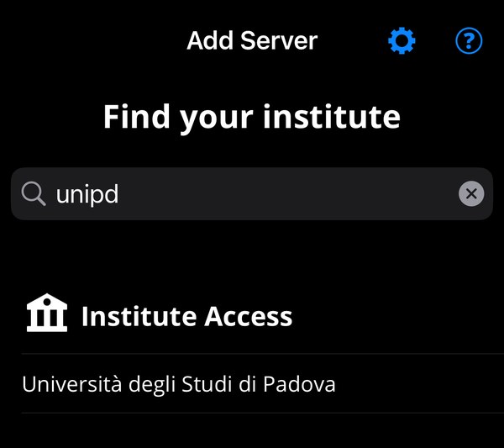
Task: Click the word "Università" in the results list
Action: 71,385
